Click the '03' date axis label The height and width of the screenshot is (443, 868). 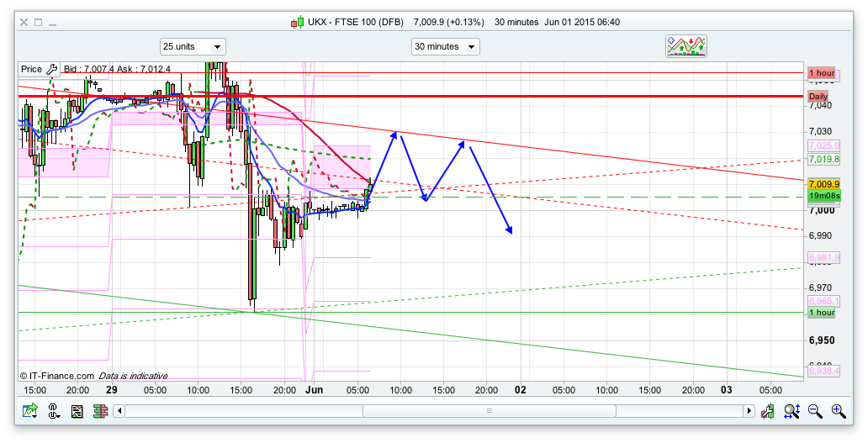coord(727,390)
